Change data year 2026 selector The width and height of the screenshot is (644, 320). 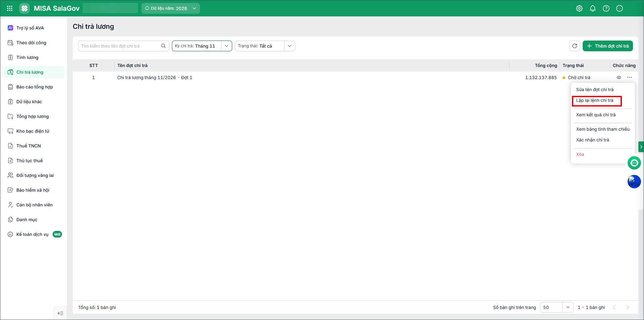tap(171, 8)
